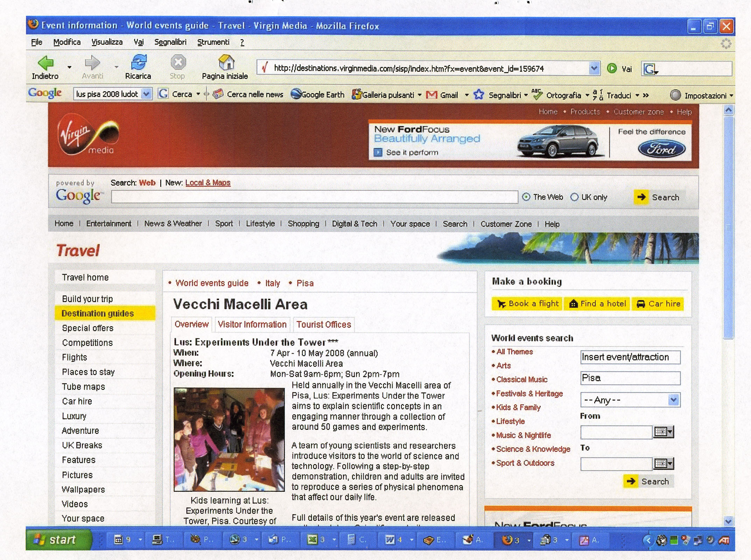The image size is (751, 560).
Task: Click the Google Earth toolbar icon
Action: [296, 94]
